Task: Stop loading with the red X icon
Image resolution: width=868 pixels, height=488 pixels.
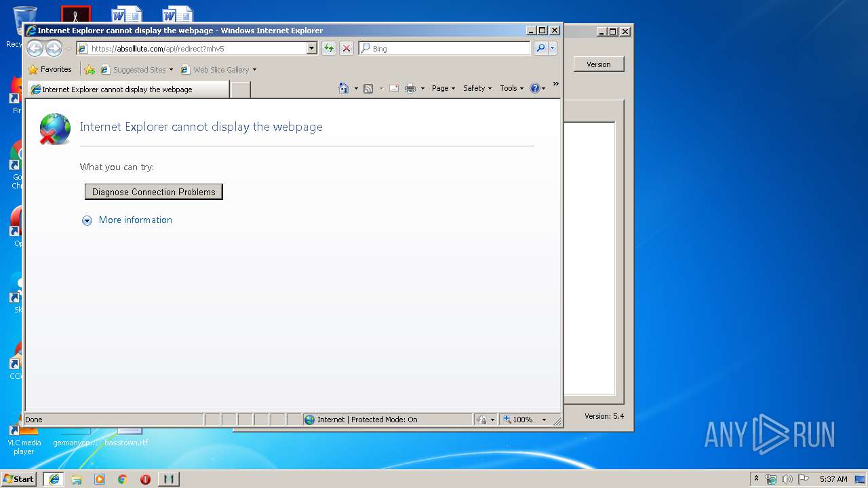Action: tap(347, 48)
